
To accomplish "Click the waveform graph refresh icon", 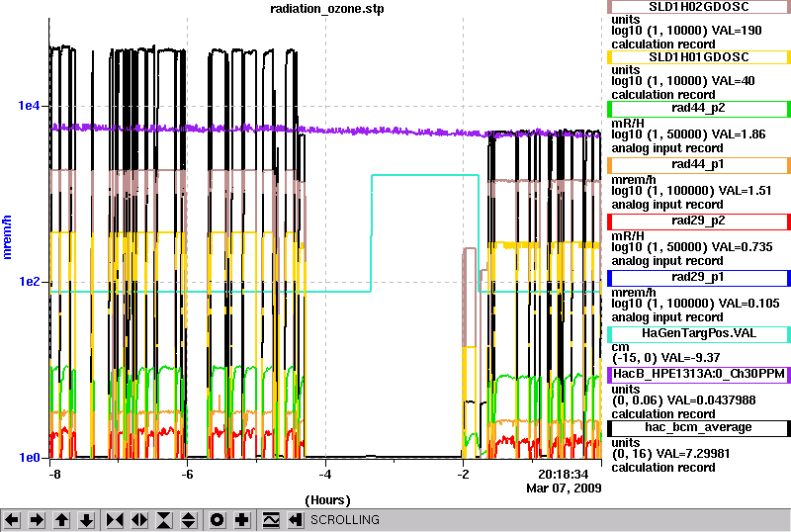I will coord(271,520).
